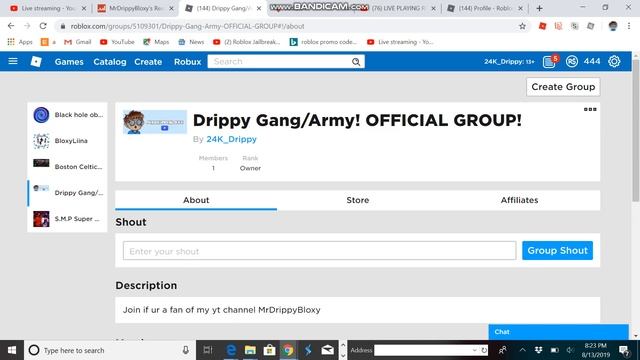Select the BloxyLiina group in sidebar

tap(67, 141)
